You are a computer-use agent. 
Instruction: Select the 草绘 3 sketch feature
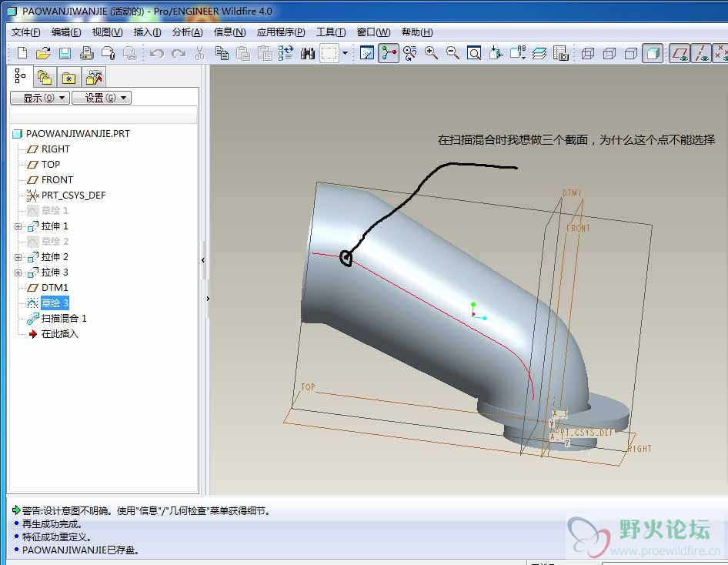pos(55,303)
